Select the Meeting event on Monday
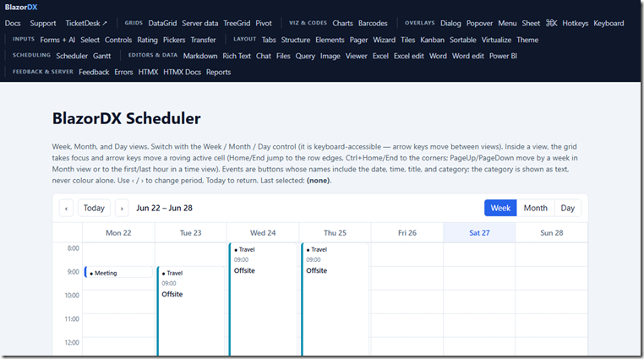 tap(118, 273)
